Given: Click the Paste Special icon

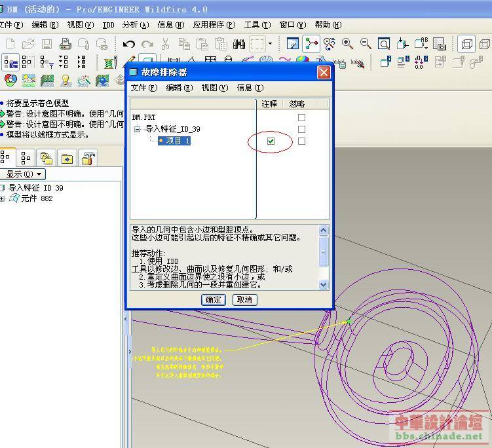Looking at the screenshot, I should [x=221, y=44].
